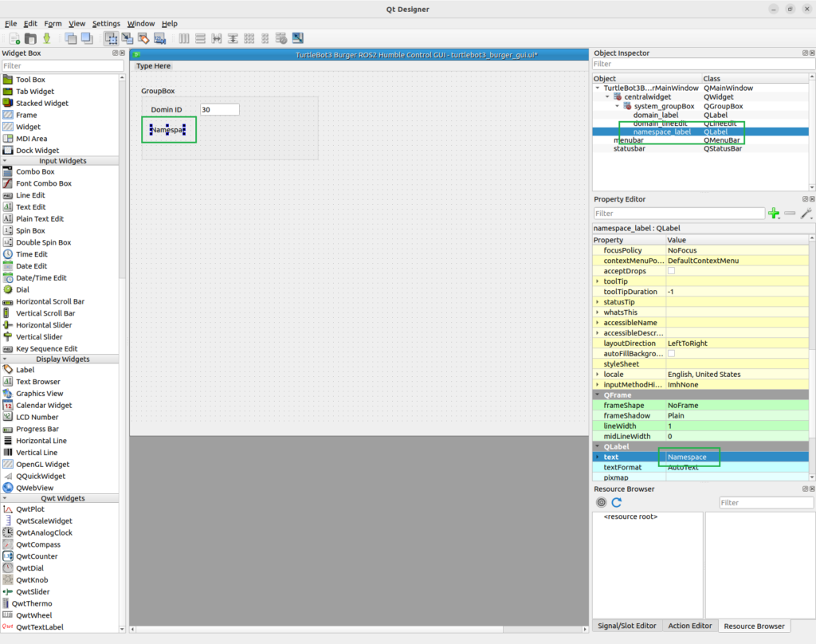Image resolution: width=816 pixels, height=644 pixels.
Task: Open Property Editor configure wrench icon
Action: click(x=806, y=214)
